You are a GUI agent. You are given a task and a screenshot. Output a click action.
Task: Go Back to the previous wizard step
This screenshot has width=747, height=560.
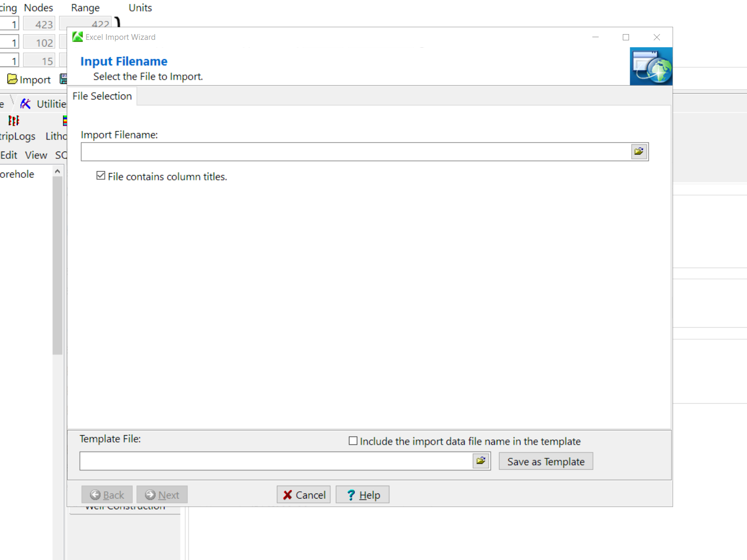point(107,495)
